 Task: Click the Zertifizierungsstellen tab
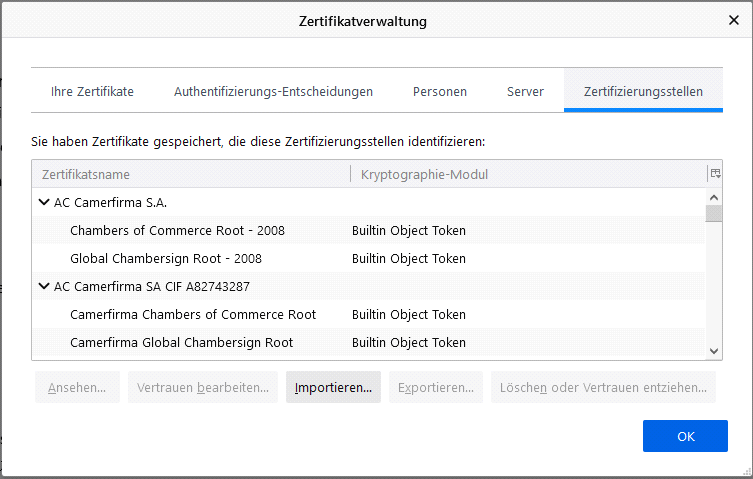(x=643, y=91)
